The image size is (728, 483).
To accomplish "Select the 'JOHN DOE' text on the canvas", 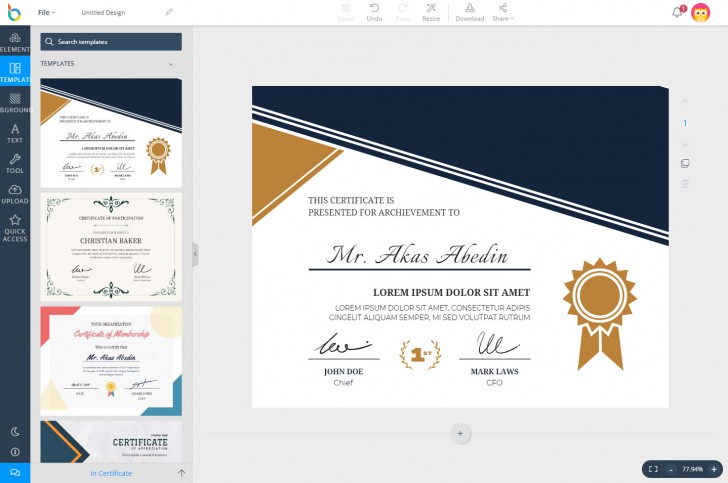I will [x=344, y=372].
